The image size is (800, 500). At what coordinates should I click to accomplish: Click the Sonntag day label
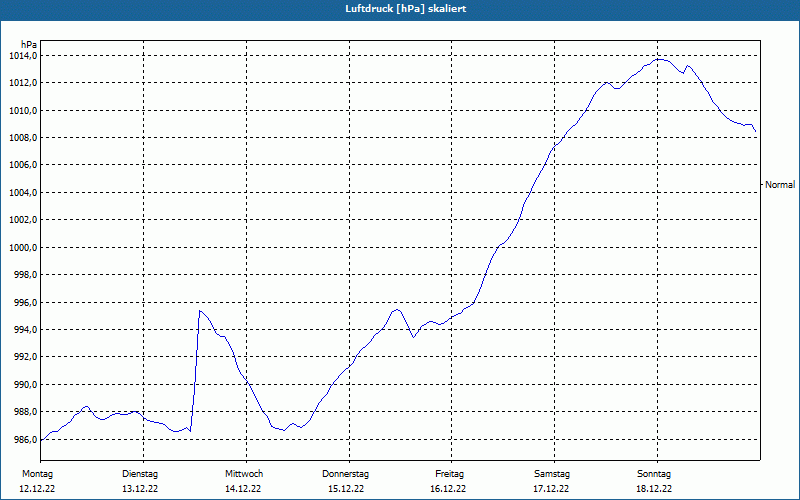(x=654, y=474)
